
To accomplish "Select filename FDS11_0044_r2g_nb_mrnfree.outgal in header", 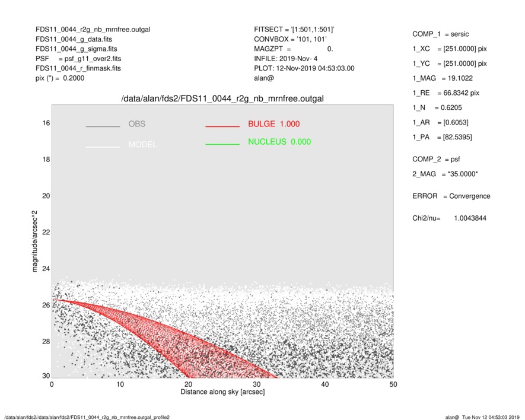I will click(93, 30).
